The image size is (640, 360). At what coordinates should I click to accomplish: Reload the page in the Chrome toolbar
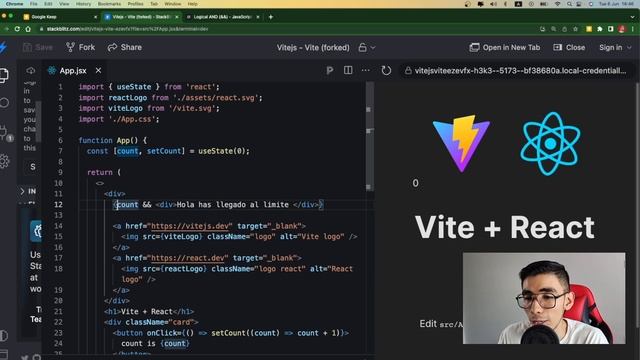tap(17, 29)
